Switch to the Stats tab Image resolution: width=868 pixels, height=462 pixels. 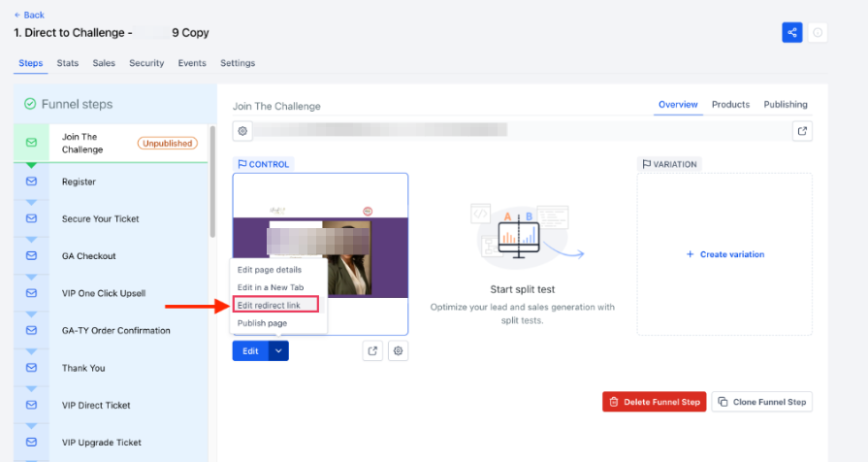(68, 63)
